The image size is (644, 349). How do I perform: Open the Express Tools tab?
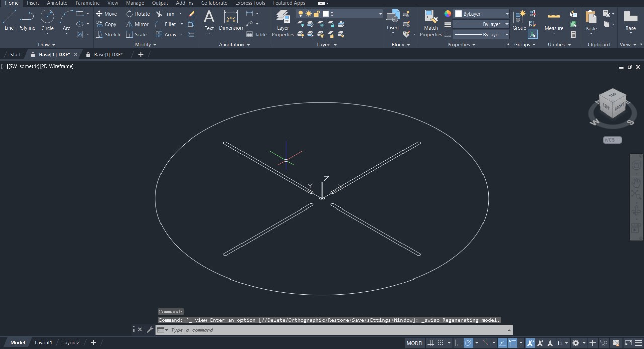[x=250, y=3]
